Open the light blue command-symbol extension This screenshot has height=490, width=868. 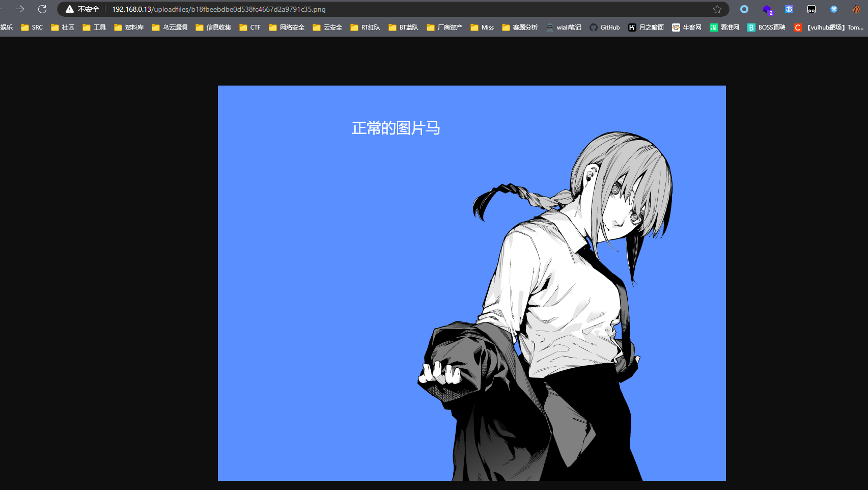coord(834,9)
